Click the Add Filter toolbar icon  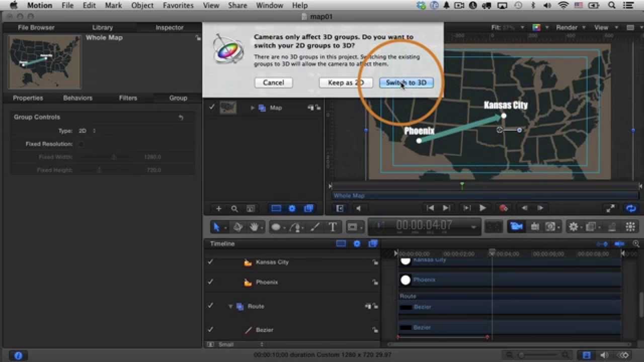pos(591,227)
